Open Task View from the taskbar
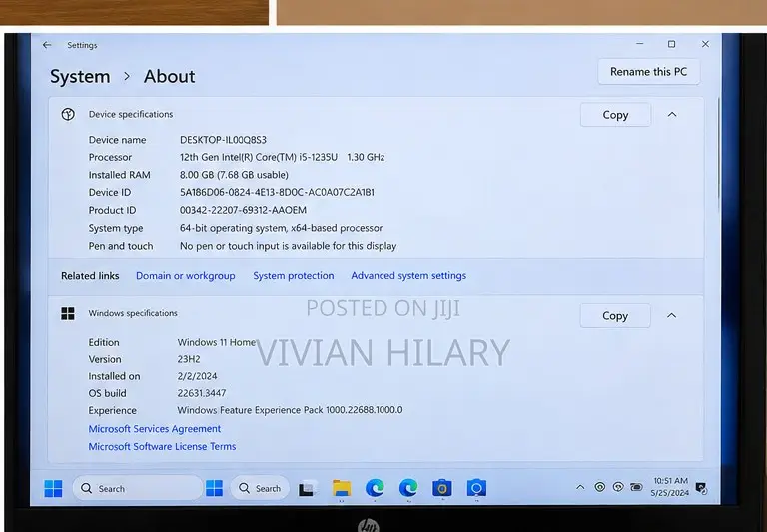767x532 pixels. point(307,488)
